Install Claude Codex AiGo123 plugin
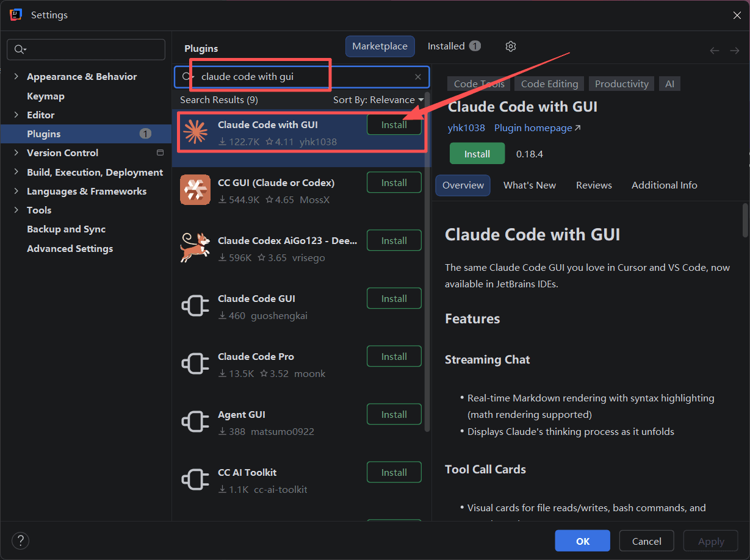Screen dimensions: 750x560 click(394, 240)
